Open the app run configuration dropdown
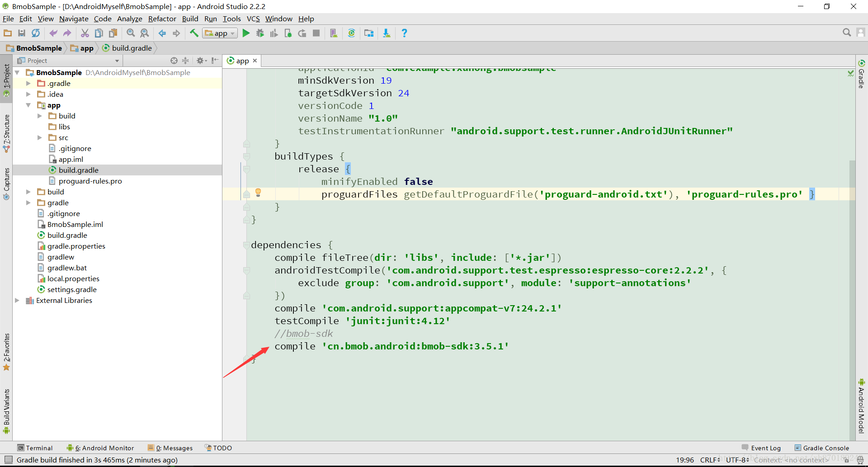This screenshot has height=467, width=868. 220,33
